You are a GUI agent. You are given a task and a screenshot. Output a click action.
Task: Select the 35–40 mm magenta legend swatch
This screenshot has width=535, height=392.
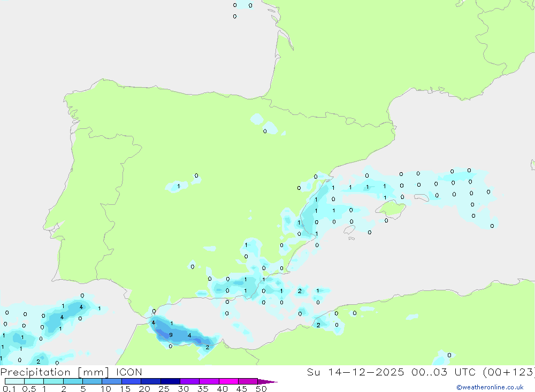[209, 381]
